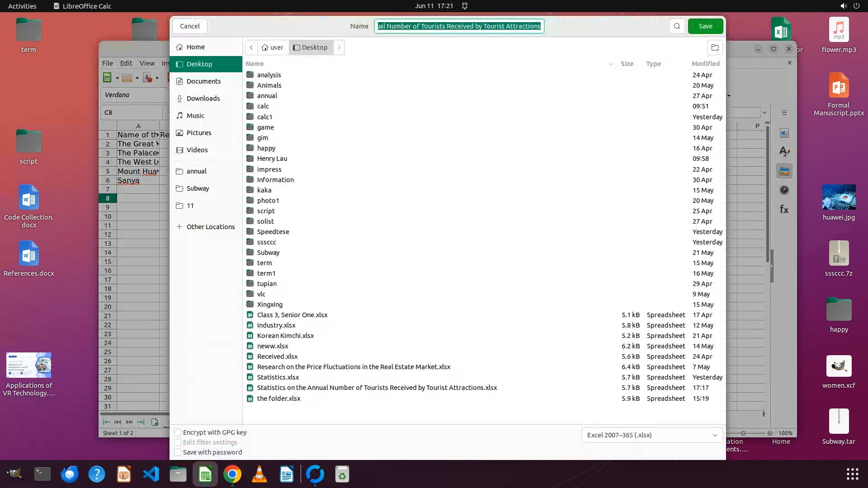The width and height of the screenshot is (868, 488).
Task: Click the search magnifier icon in dialog
Action: coord(677,26)
